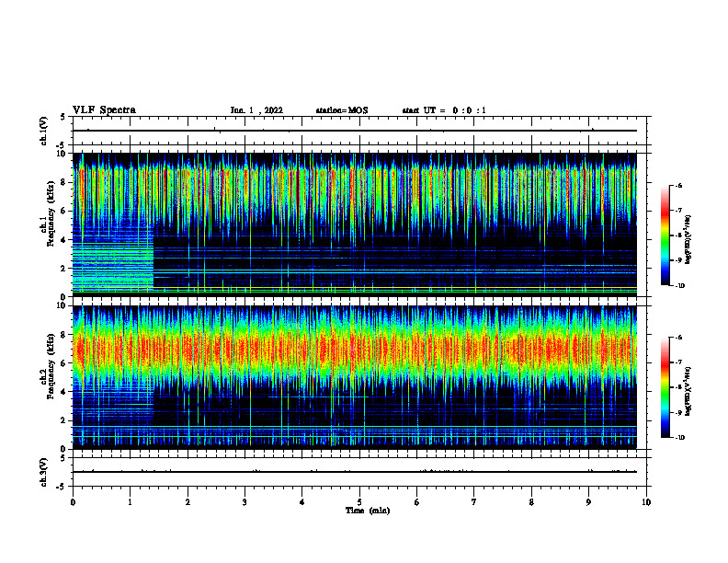Select the "Jan. 1, 2022" date text
The height and width of the screenshot is (563, 728).
coord(256,110)
